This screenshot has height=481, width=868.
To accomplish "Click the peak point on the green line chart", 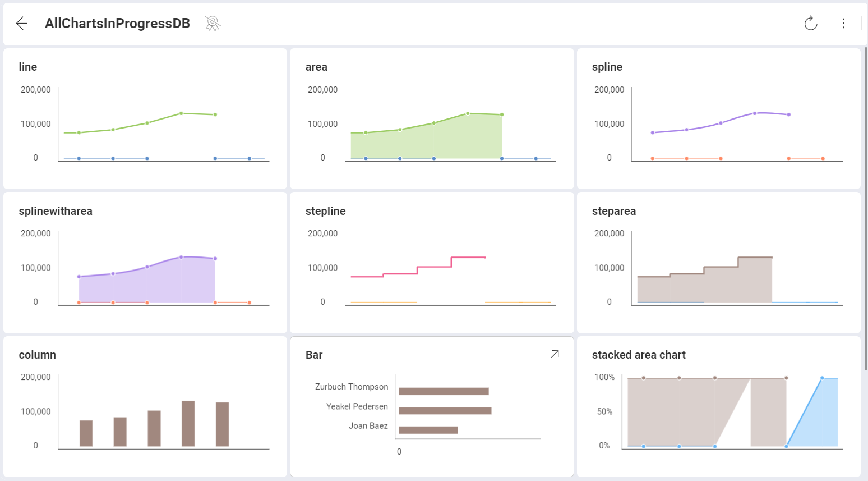I will (181, 113).
